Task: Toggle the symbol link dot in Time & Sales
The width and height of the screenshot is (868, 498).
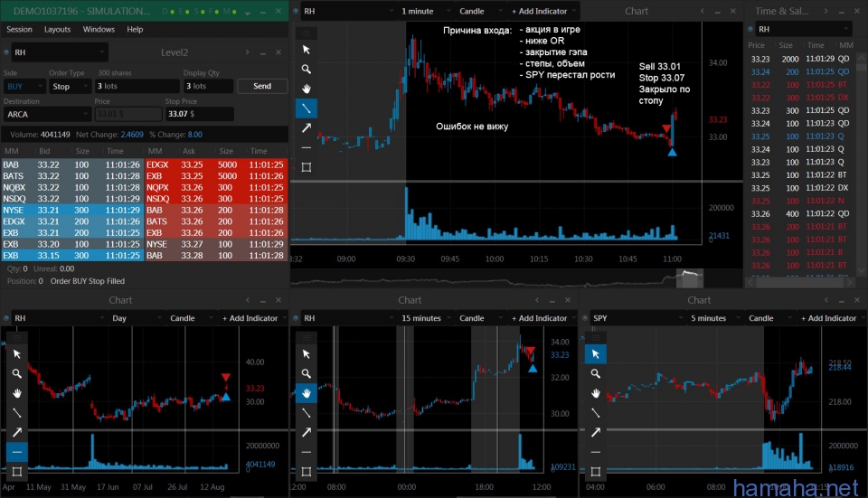Action: 750,29
